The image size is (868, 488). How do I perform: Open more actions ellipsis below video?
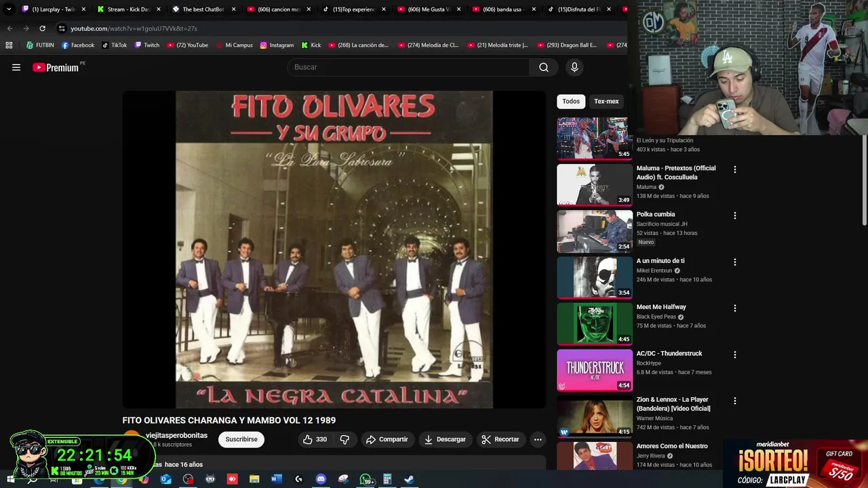[x=538, y=439]
